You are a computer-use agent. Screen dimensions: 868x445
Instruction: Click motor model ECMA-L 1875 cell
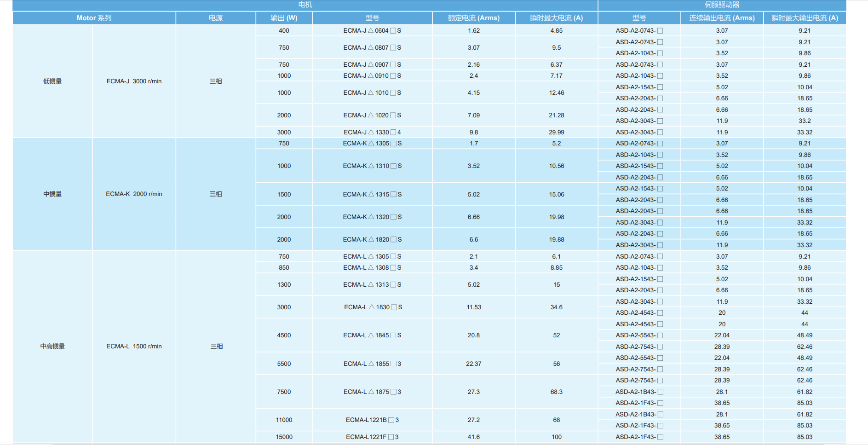[x=372, y=392]
